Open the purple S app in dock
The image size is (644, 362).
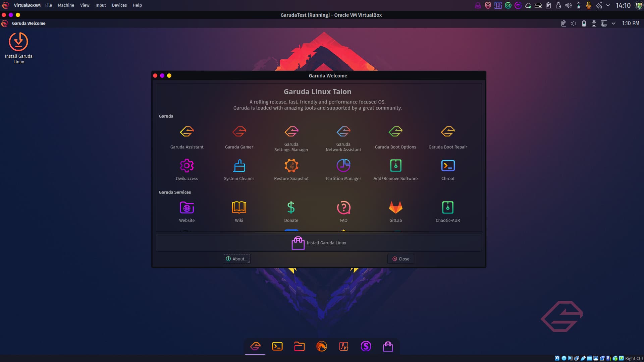point(366,346)
